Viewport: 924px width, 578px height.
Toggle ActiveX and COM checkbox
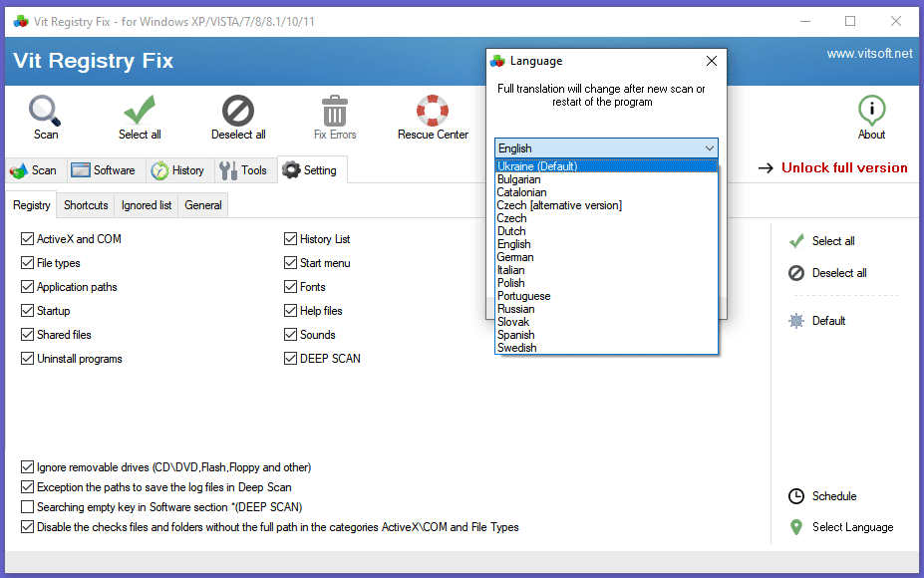pos(27,238)
